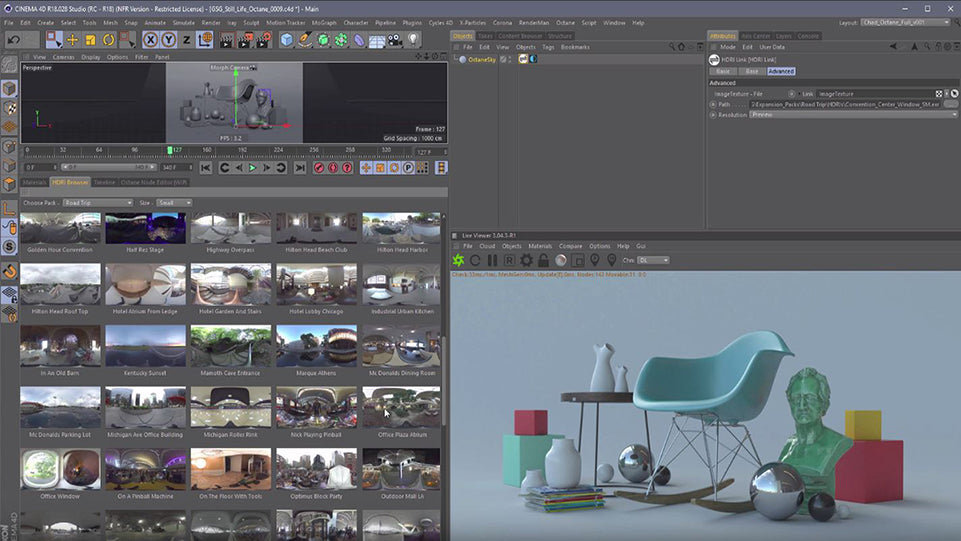Image resolution: width=961 pixels, height=541 pixels.
Task: Open the MoGraph menu
Action: [x=323, y=22]
